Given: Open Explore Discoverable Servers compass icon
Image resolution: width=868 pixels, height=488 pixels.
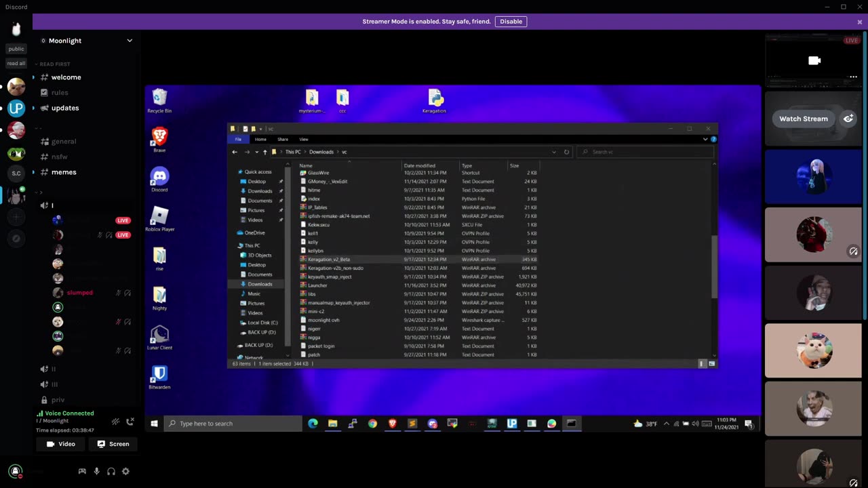Looking at the screenshot, I should click(16, 239).
